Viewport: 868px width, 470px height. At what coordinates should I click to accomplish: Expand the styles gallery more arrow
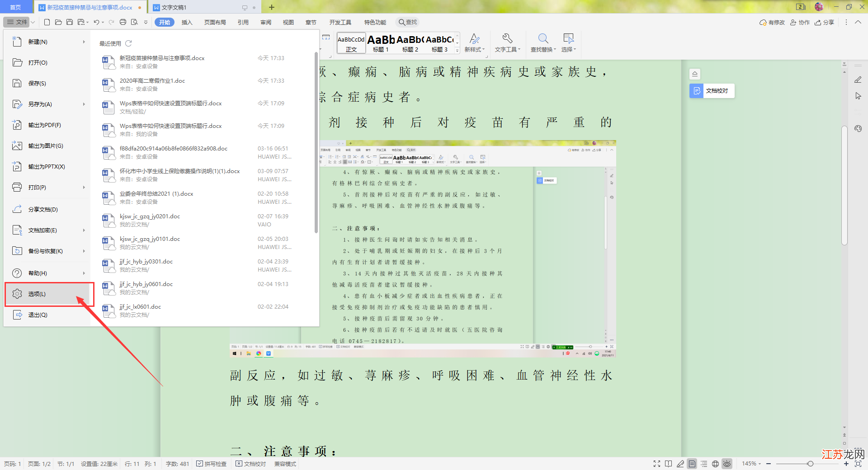(x=457, y=50)
